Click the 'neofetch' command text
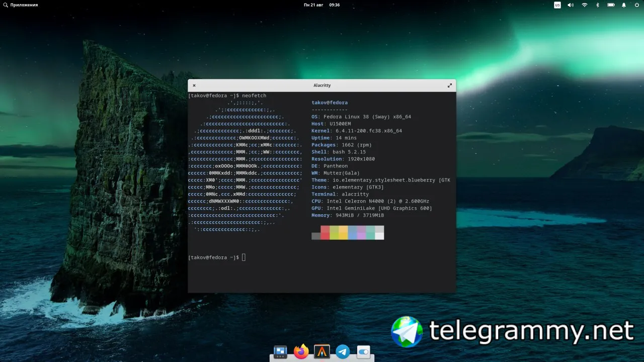This screenshot has width=644, height=362. [x=254, y=96]
